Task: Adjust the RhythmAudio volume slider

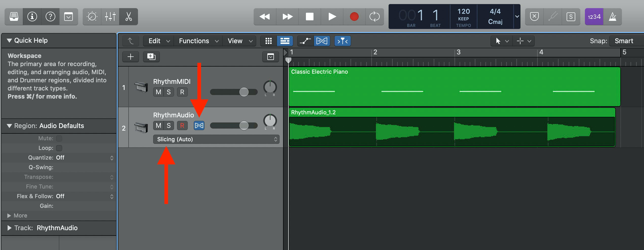Action: click(x=234, y=126)
